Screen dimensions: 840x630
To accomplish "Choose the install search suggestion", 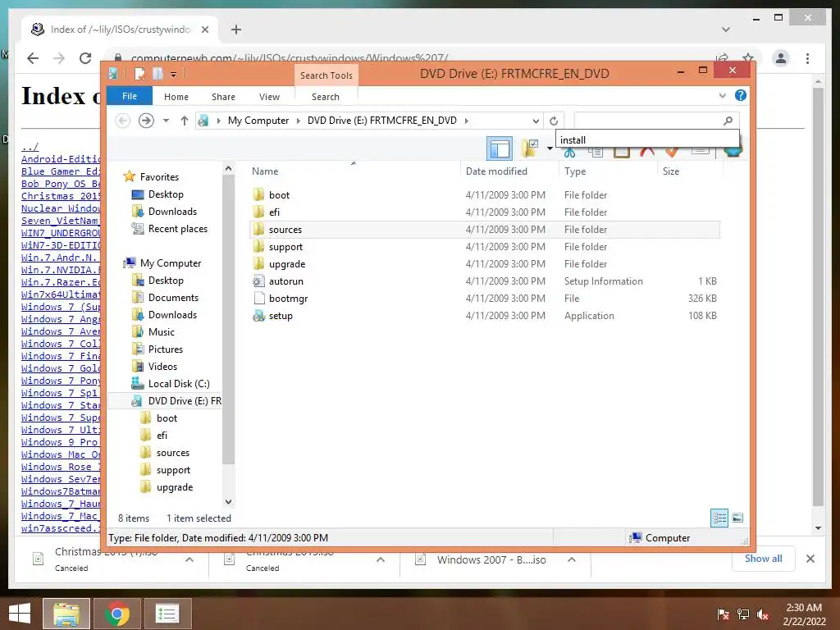I will [x=647, y=139].
